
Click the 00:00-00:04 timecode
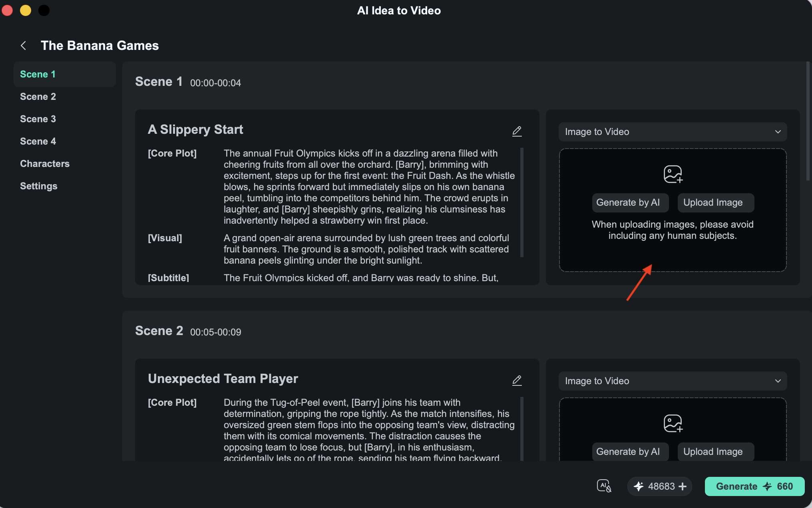pyautogui.click(x=215, y=83)
